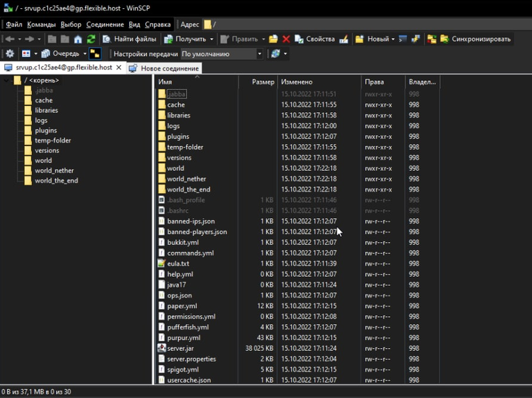The height and width of the screenshot is (398, 532).
Task: Sort by the Права column header
Action: point(383,82)
